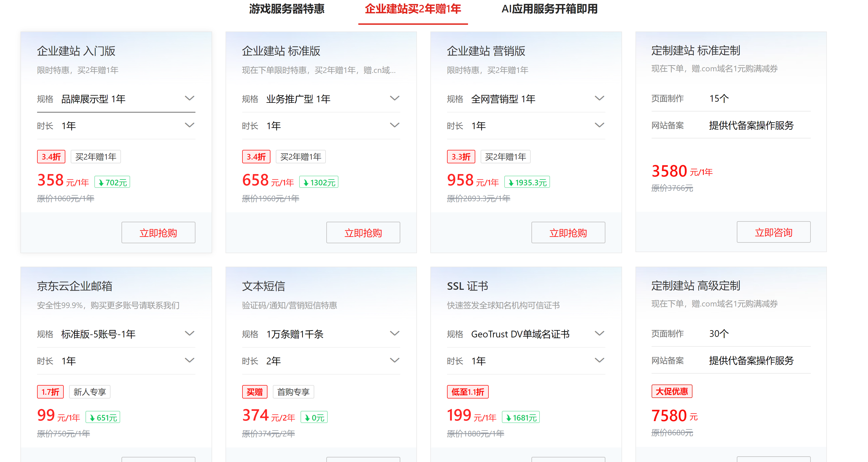Click the red 买赠 badge

pyautogui.click(x=254, y=392)
